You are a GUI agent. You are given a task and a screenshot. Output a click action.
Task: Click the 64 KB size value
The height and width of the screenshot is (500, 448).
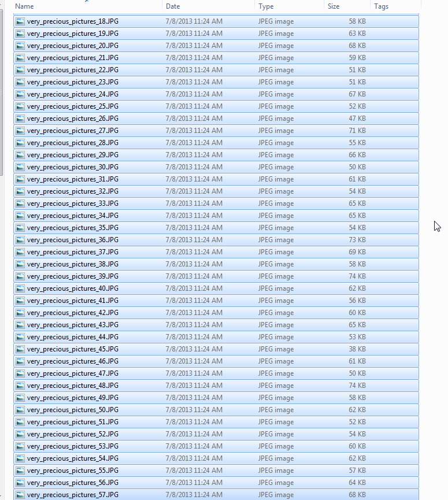click(x=357, y=483)
